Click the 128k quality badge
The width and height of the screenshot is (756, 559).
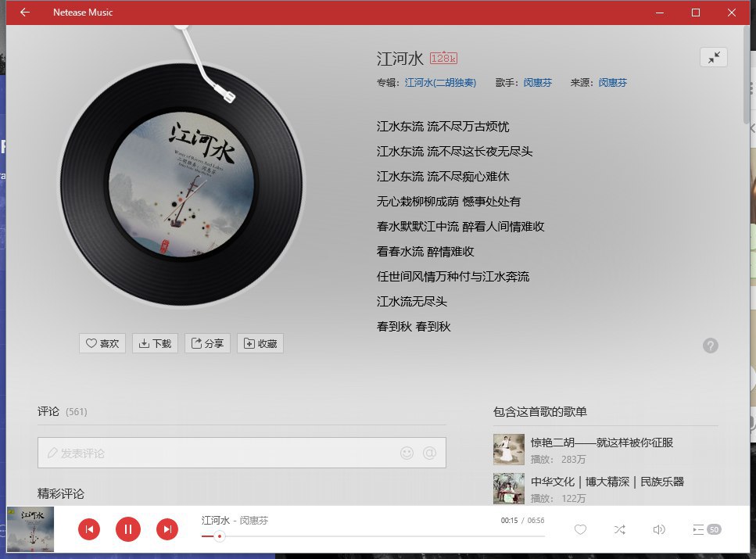pyautogui.click(x=443, y=59)
